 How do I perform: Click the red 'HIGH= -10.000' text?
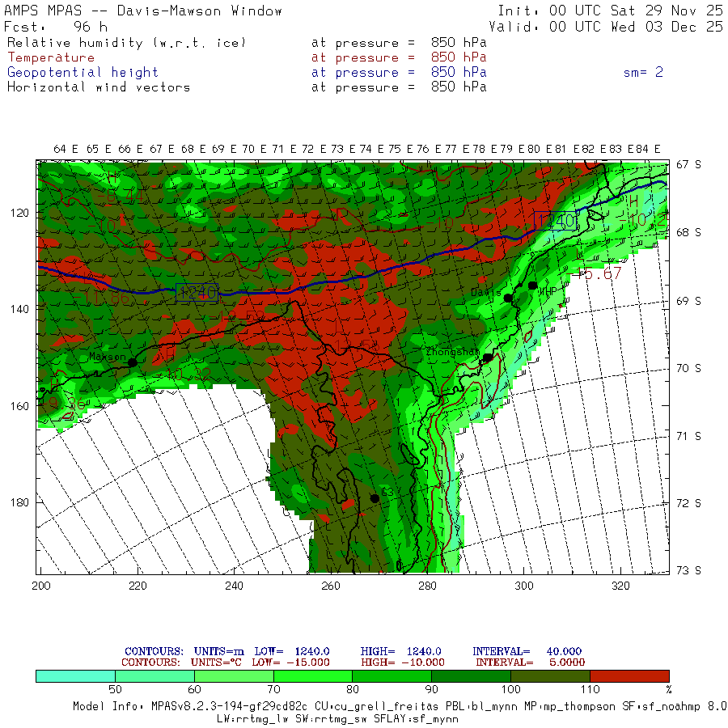pos(403,662)
